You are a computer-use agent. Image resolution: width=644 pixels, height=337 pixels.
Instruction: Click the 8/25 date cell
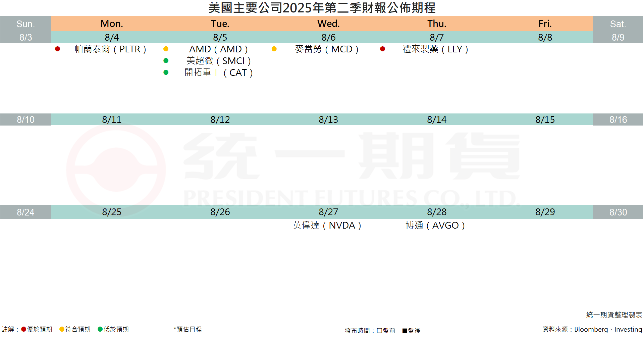coord(112,212)
